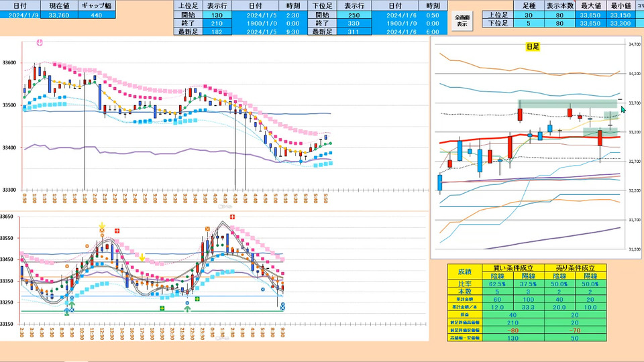Select the red -80 value cell
644x362 pixels.
[x=513, y=330]
